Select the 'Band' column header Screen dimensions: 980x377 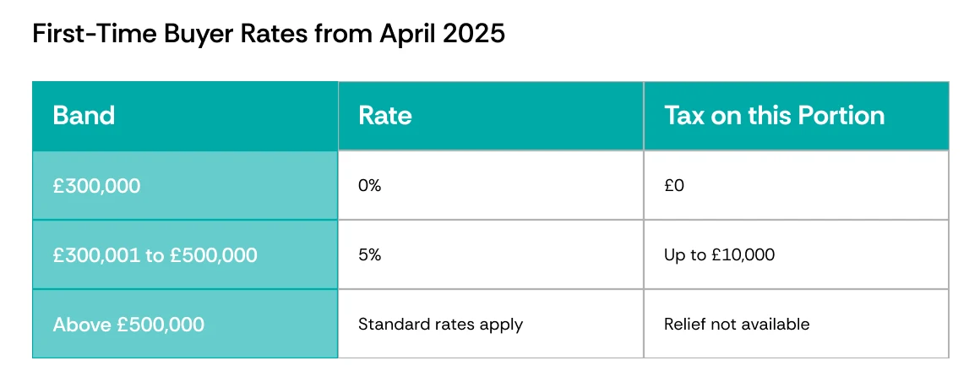click(x=185, y=116)
